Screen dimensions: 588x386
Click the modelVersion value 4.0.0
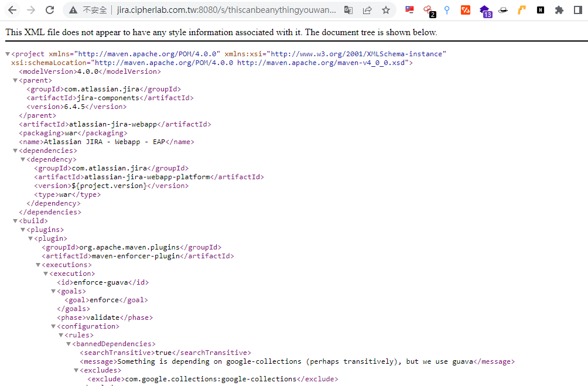pyautogui.click(x=88, y=71)
